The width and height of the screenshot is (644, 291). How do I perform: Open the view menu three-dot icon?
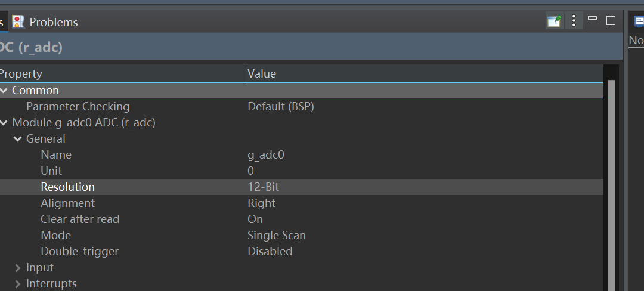pos(574,20)
